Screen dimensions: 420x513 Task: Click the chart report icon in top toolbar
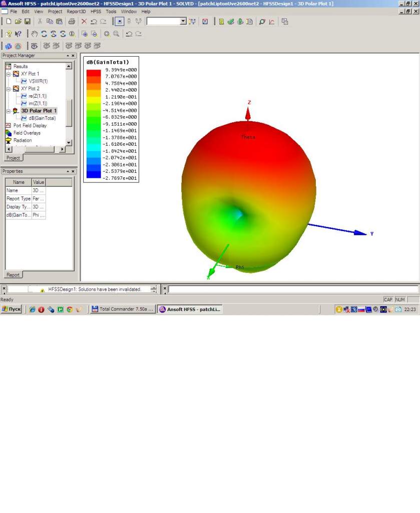272,22
